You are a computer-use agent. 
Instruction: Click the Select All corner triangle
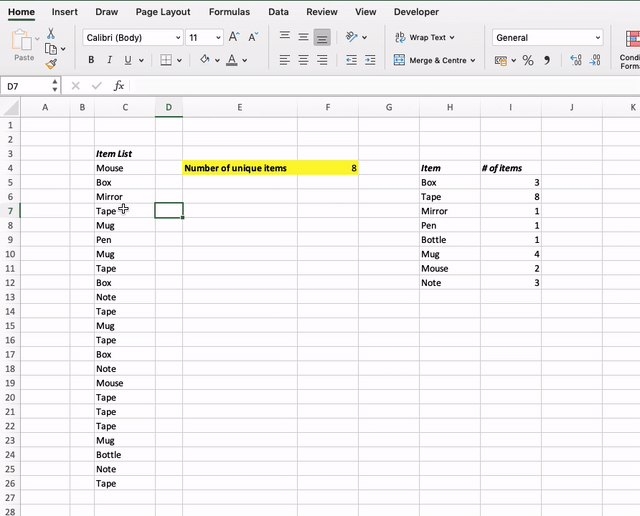click(x=11, y=108)
